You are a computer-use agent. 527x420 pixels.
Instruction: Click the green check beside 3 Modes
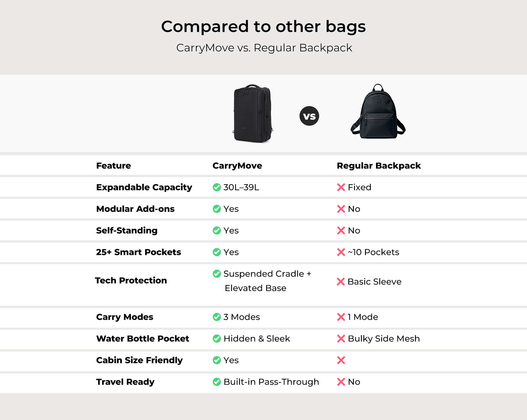217,317
